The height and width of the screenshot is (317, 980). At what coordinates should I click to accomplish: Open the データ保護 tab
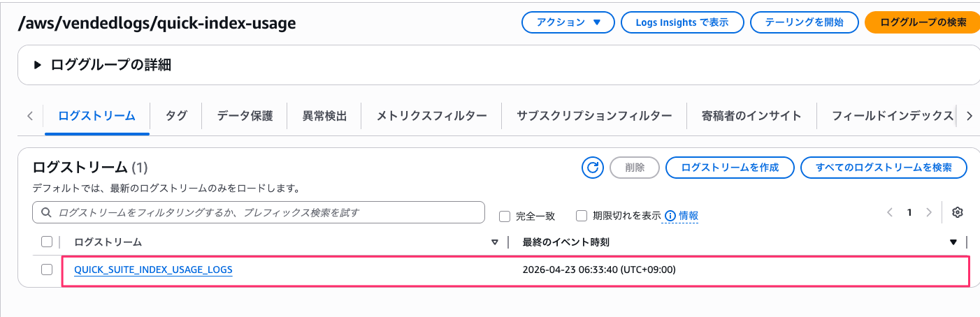pos(245,116)
